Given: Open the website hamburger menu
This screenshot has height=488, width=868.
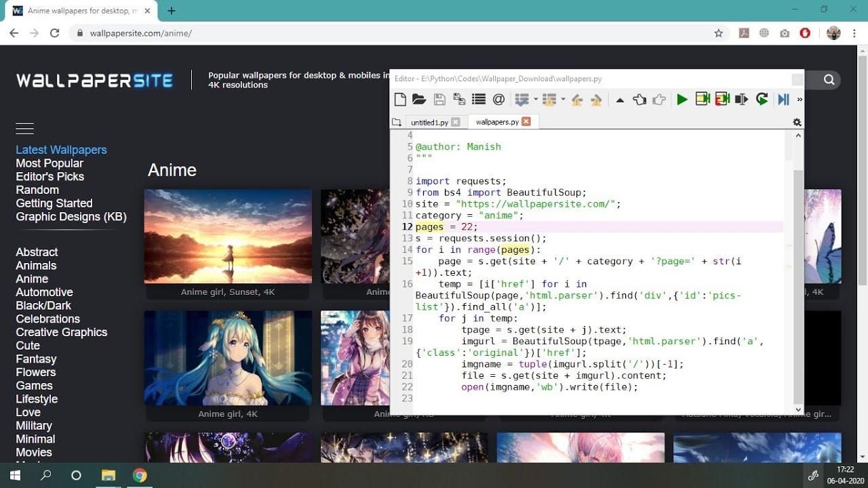Looking at the screenshot, I should [x=24, y=128].
